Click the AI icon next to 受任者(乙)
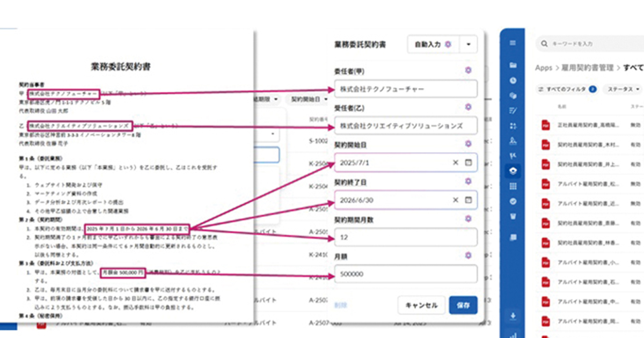The width and height of the screenshot is (644, 338). (468, 107)
